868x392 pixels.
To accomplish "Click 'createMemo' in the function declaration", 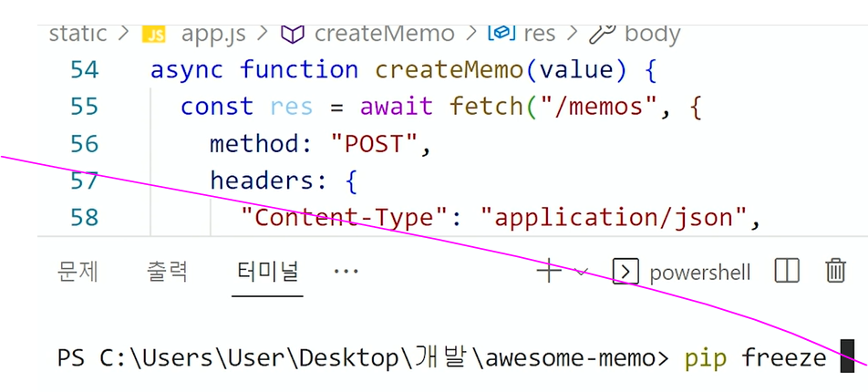I will 449,70.
